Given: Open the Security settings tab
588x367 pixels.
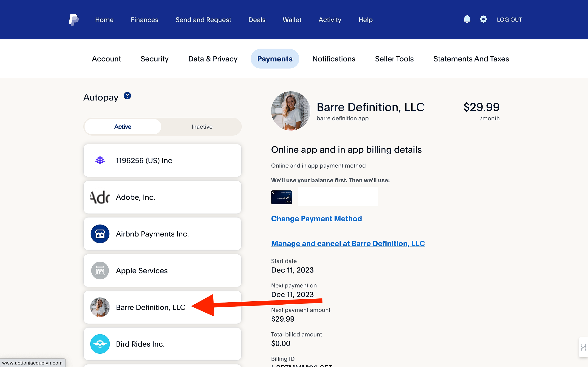Looking at the screenshot, I should pos(154,59).
